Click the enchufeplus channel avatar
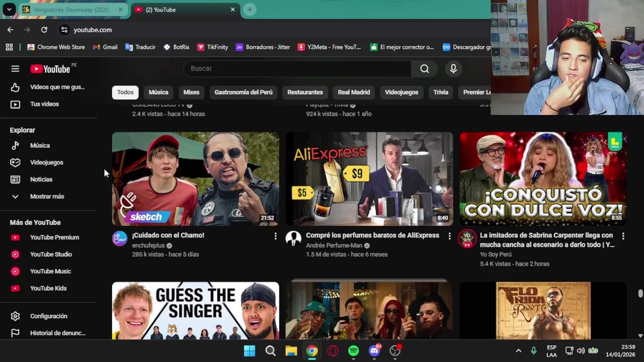This screenshot has height=362, width=644. point(120,238)
